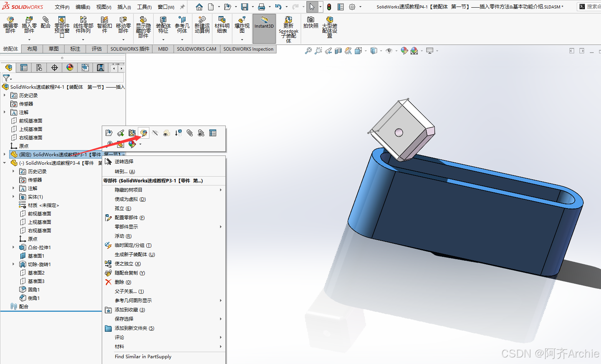
Task: Open the 工具(T) menu
Action: pos(144,7)
